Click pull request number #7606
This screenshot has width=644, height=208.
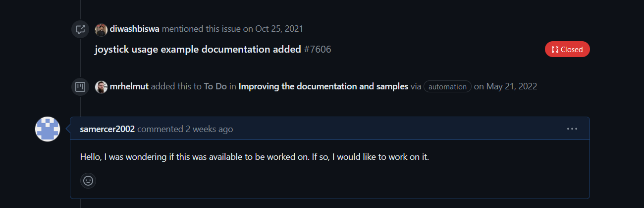318,49
